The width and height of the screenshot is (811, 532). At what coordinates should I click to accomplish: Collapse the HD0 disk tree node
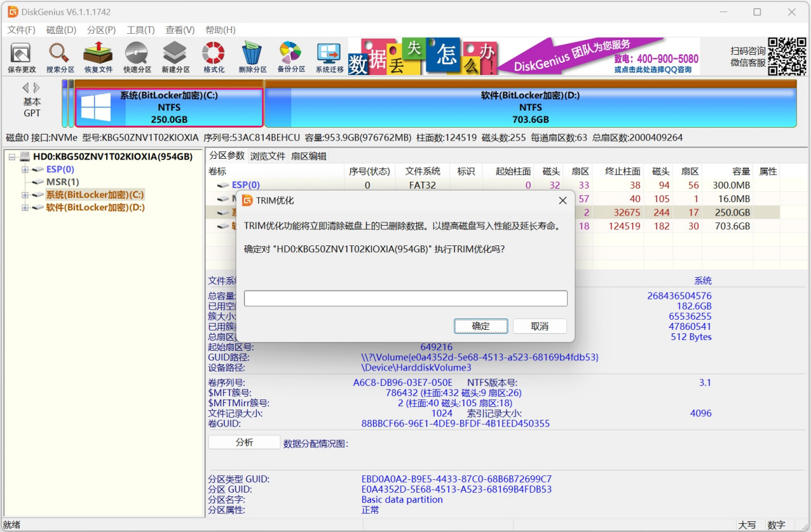point(12,157)
